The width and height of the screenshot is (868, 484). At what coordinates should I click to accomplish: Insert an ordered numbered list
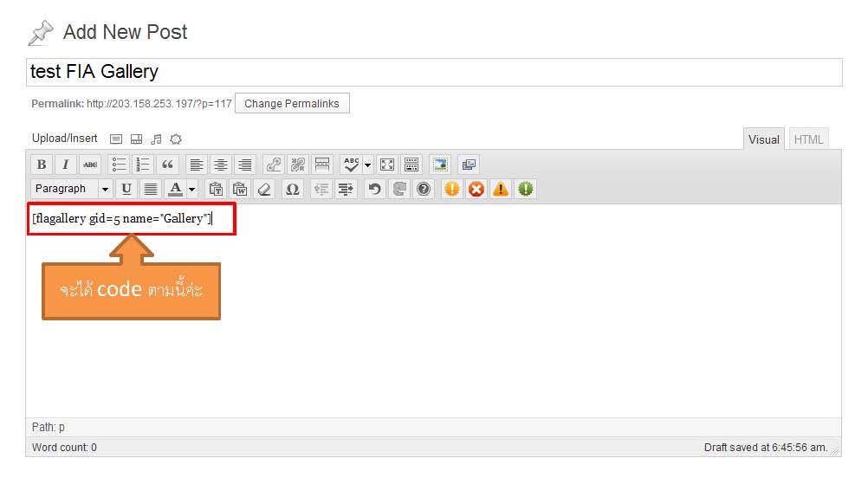coord(143,165)
